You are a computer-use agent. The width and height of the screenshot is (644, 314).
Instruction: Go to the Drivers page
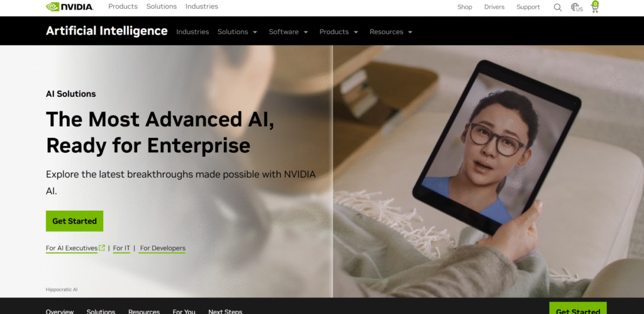coord(494,7)
